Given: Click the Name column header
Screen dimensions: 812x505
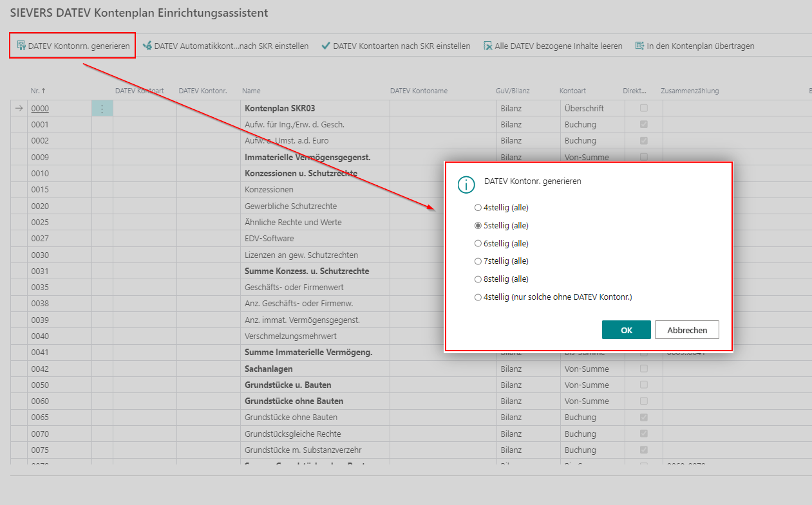Looking at the screenshot, I should coord(251,91).
